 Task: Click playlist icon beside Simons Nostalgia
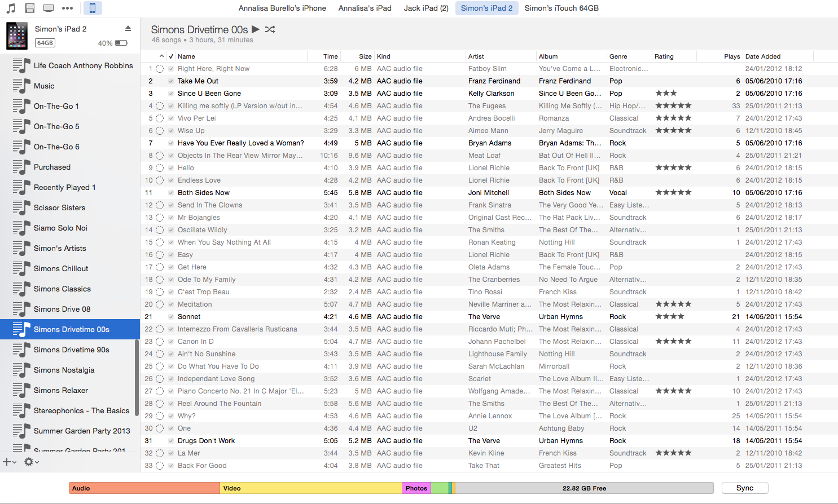coord(22,370)
